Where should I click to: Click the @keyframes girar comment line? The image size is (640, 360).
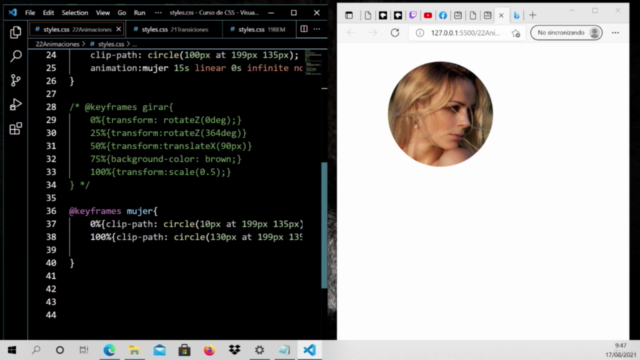click(121, 107)
